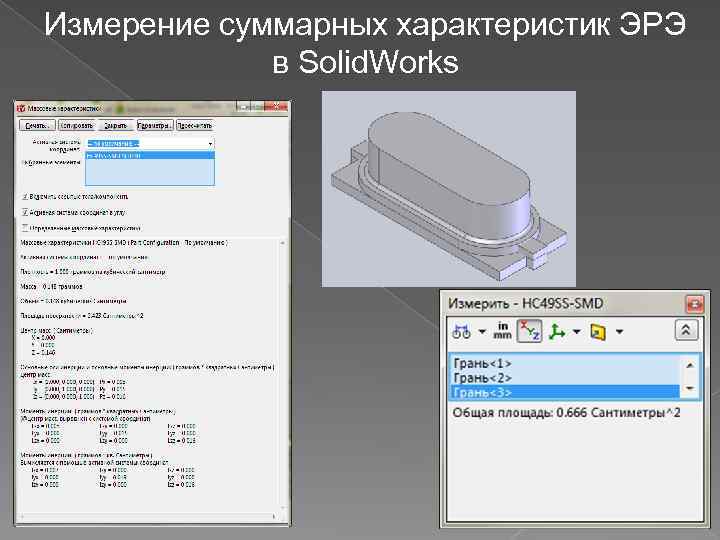Toggle the XYZ measurements display button
This screenshot has height=540, width=720.
point(529,331)
